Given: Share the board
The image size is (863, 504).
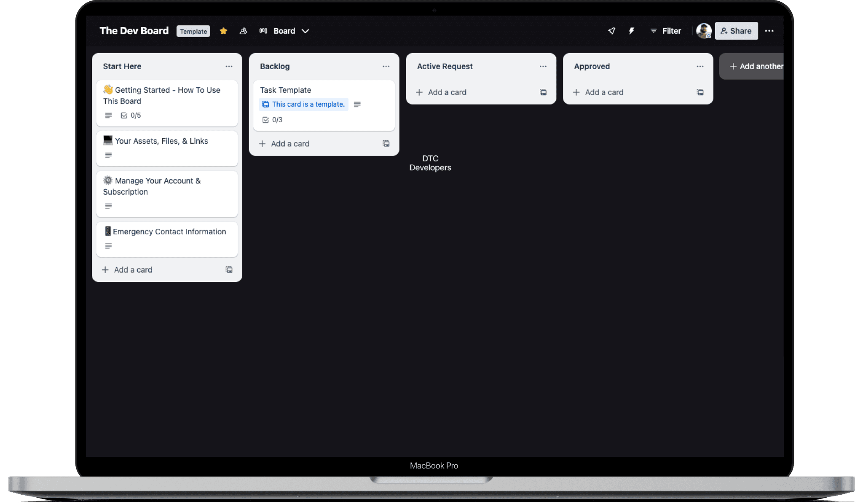Looking at the screenshot, I should click(x=736, y=31).
